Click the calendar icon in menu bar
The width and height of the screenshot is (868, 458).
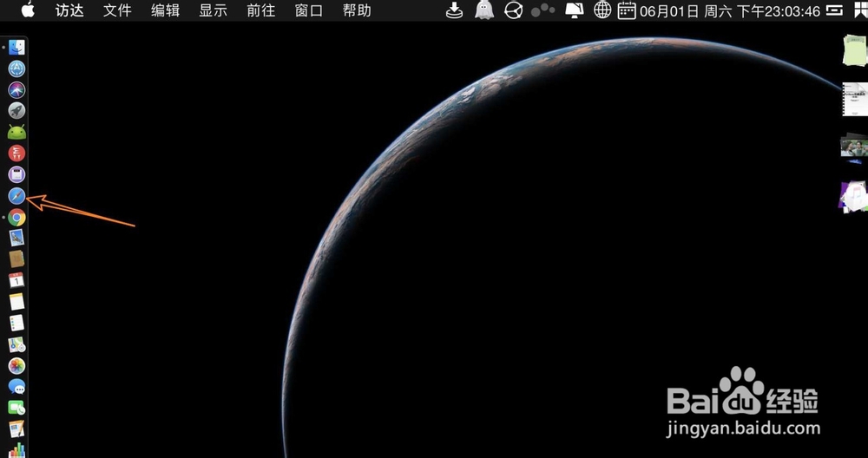point(627,10)
